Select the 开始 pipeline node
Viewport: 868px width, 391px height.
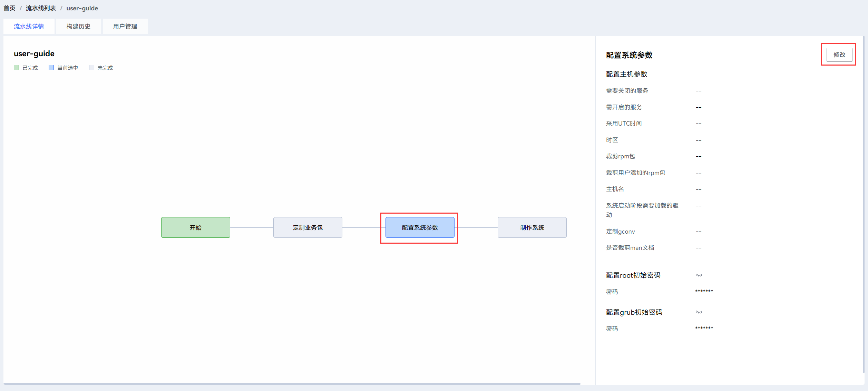pos(195,227)
